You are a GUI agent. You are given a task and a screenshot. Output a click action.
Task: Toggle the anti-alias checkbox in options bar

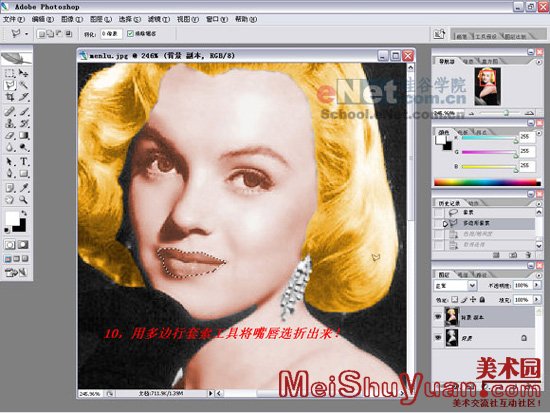(130, 34)
